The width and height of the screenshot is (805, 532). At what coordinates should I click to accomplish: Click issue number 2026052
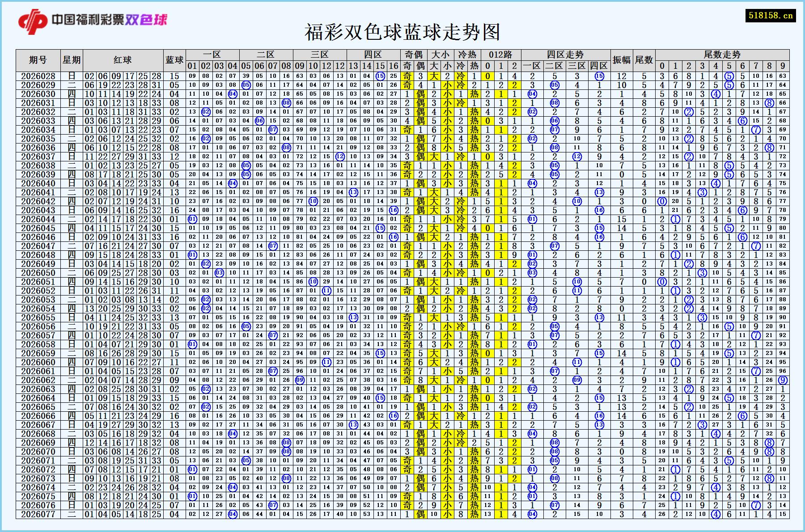(x=38, y=291)
